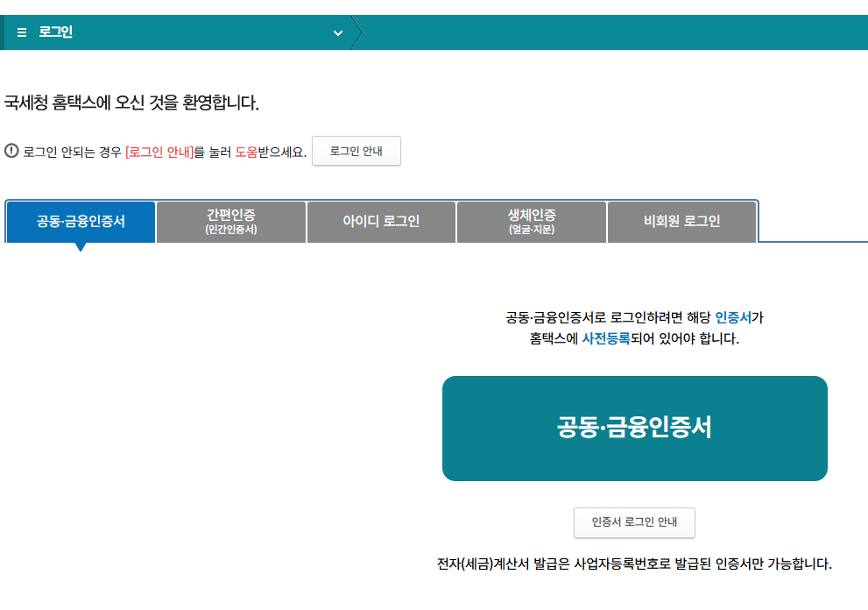Click the 전자(세금)계산서 발급 notice text
This screenshot has height=610, width=868.
[x=634, y=564]
